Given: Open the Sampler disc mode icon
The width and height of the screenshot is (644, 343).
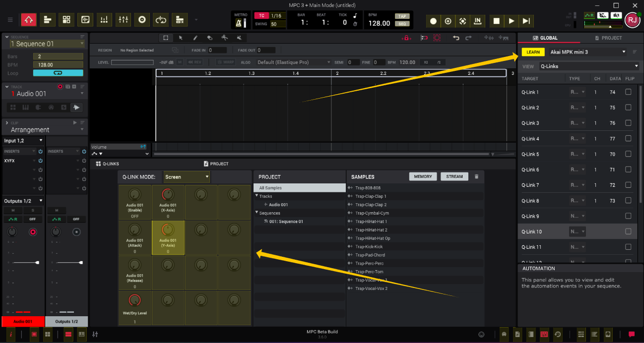Looking at the screenshot, I should pyautogui.click(x=142, y=20).
